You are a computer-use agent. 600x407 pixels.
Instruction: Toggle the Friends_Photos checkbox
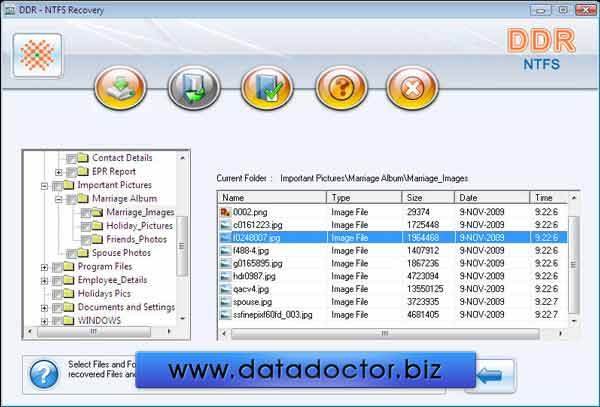coord(86,240)
